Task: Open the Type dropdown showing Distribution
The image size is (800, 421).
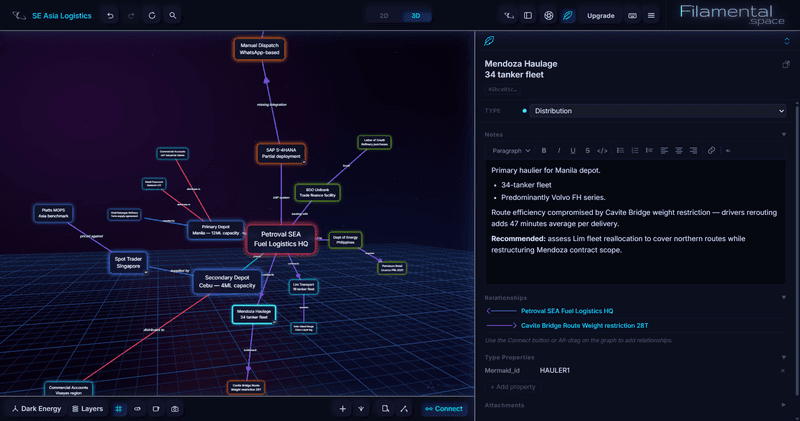Action: (x=657, y=111)
